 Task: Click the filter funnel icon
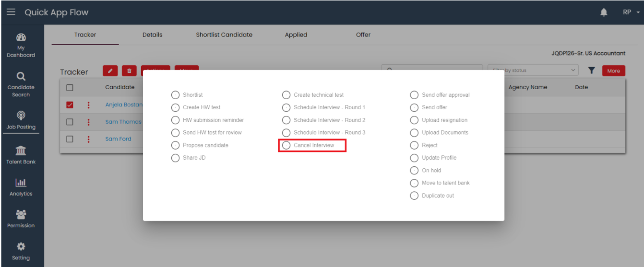pyautogui.click(x=592, y=70)
